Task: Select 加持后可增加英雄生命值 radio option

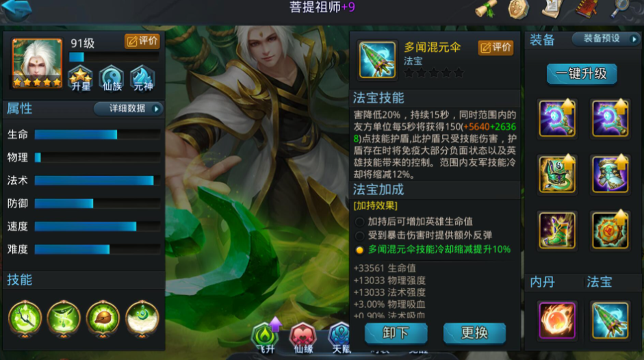Action: [x=413, y=222]
